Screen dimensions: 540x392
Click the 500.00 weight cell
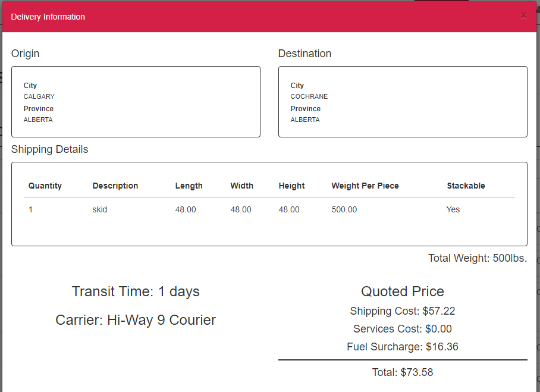(x=344, y=209)
